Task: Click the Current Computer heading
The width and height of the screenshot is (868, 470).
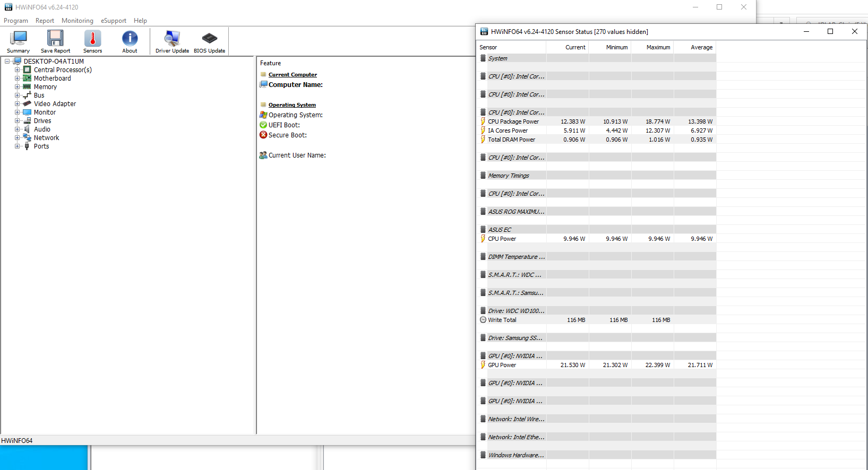Action: click(293, 75)
